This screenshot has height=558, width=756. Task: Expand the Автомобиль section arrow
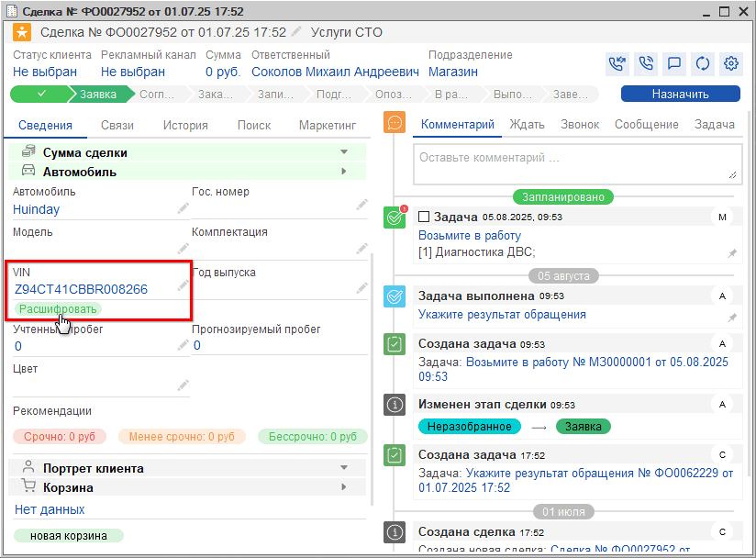pos(344,172)
